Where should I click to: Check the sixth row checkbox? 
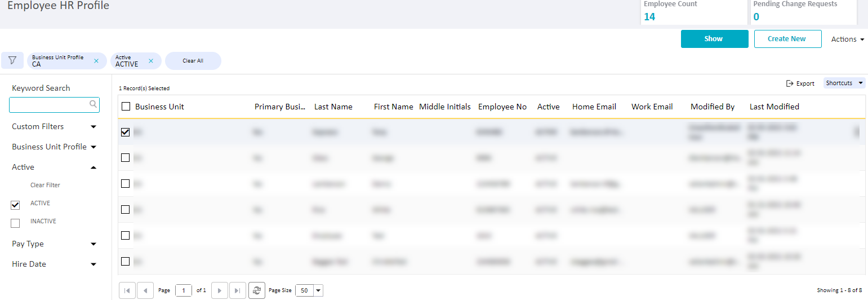126,261
